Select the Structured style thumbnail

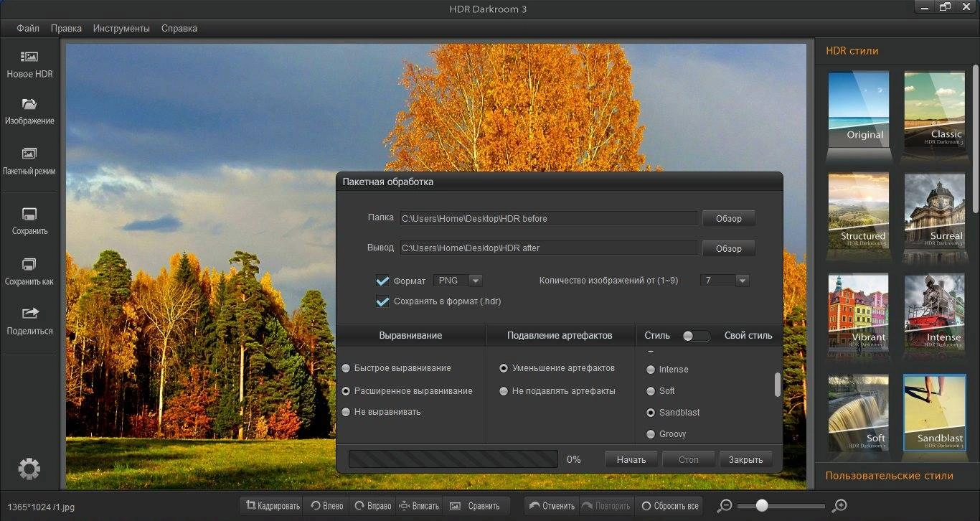858,211
